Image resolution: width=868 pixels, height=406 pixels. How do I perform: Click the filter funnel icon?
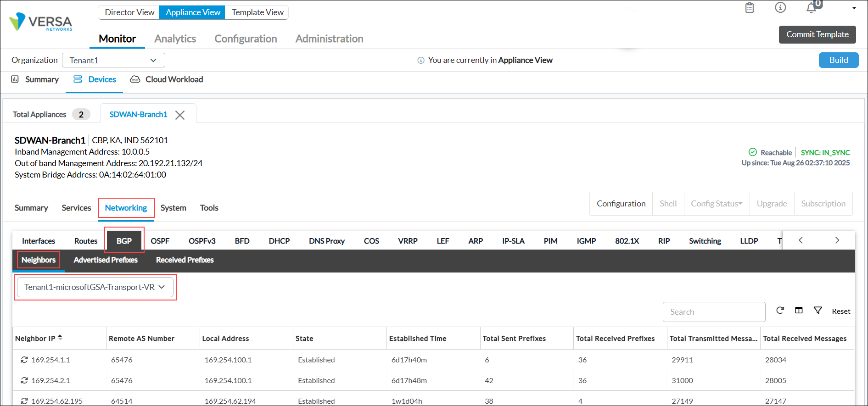click(818, 311)
